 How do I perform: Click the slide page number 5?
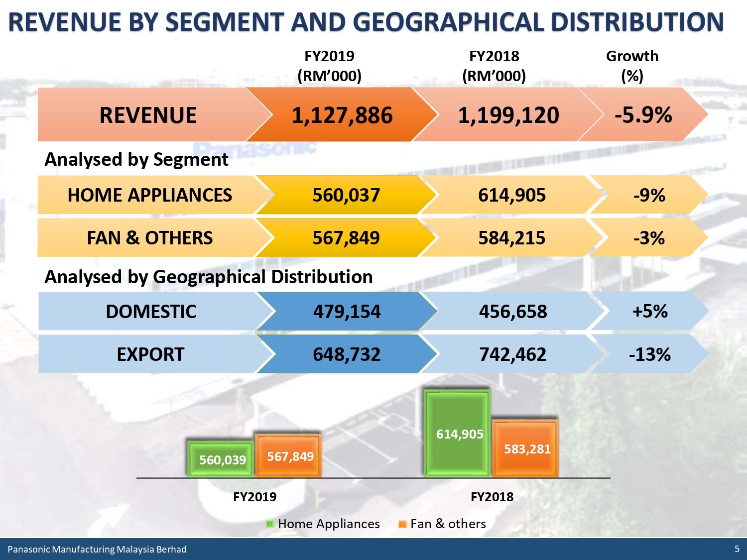(x=737, y=549)
